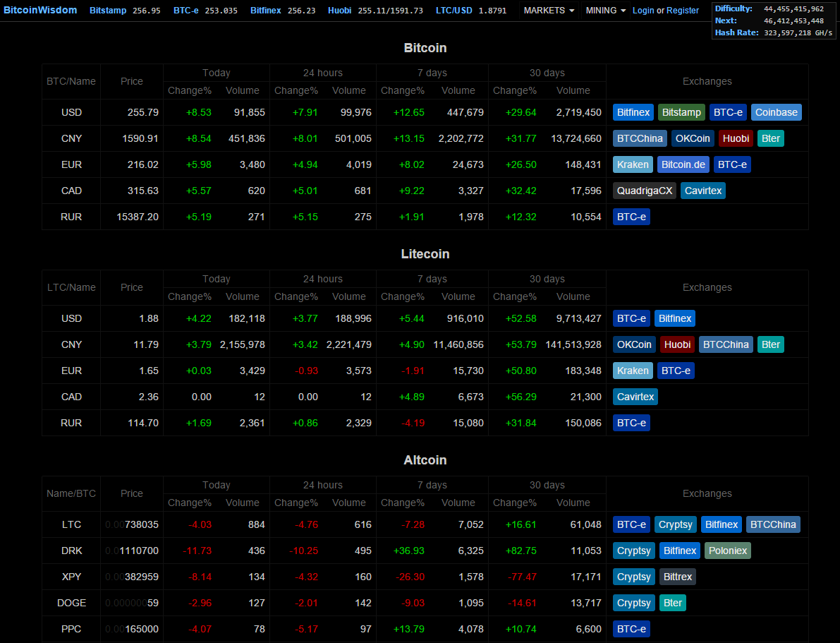Open Bitstamp ticker in top bar
840x643 pixels.
125,10
